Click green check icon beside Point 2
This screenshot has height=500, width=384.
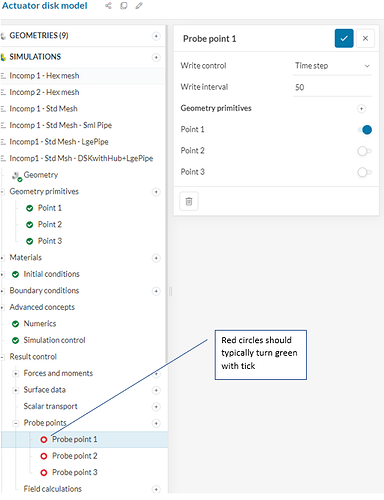30,225
